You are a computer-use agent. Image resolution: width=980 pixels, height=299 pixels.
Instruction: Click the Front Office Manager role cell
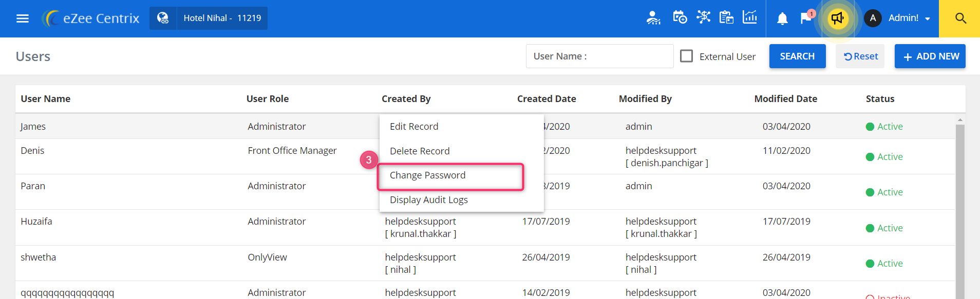point(292,150)
